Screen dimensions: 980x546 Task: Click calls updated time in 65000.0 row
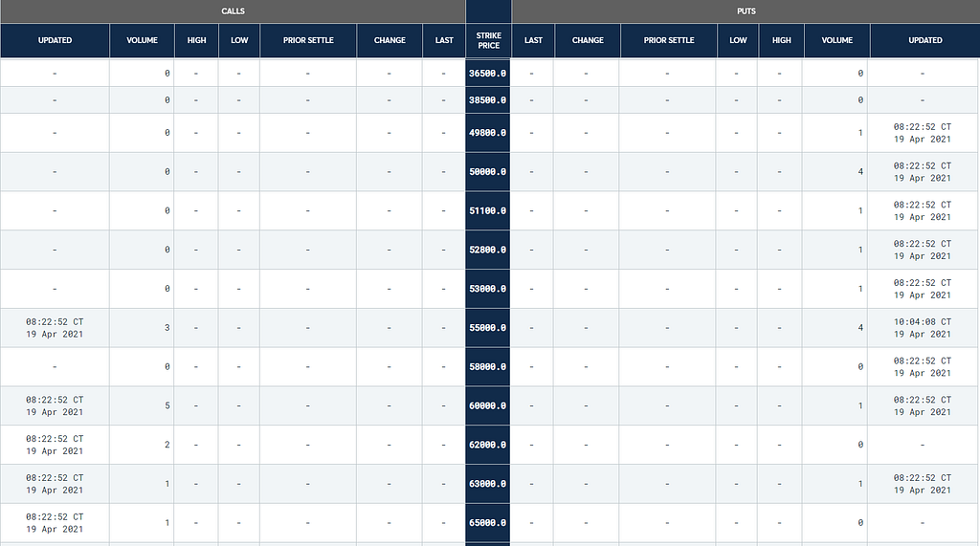coord(55,523)
